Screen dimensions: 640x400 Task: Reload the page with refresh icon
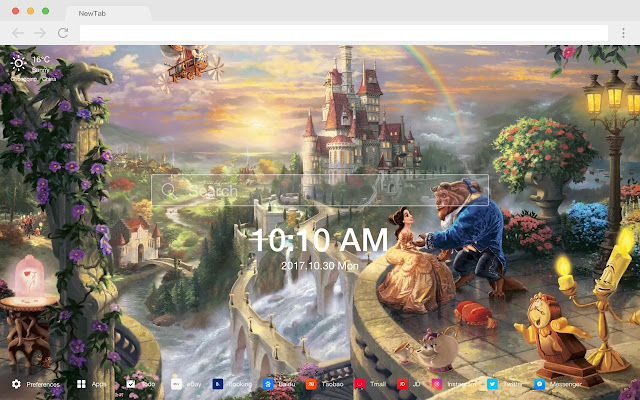click(x=63, y=33)
